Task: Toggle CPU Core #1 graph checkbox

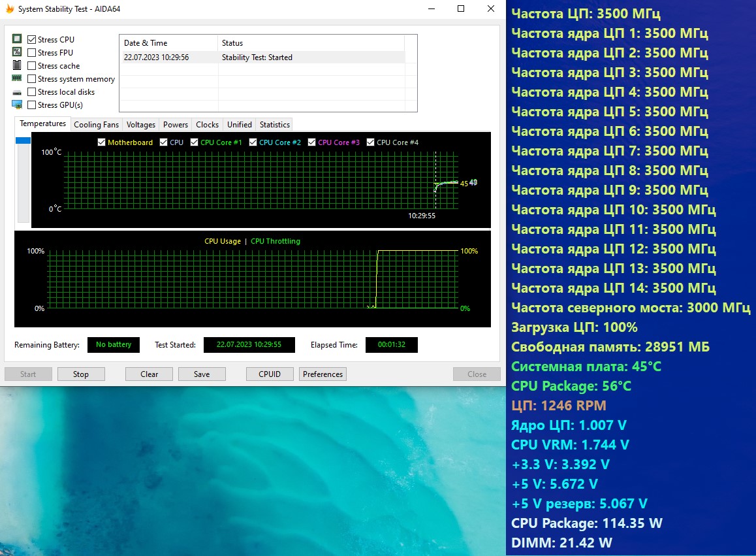Action: [x=195, y=142]
